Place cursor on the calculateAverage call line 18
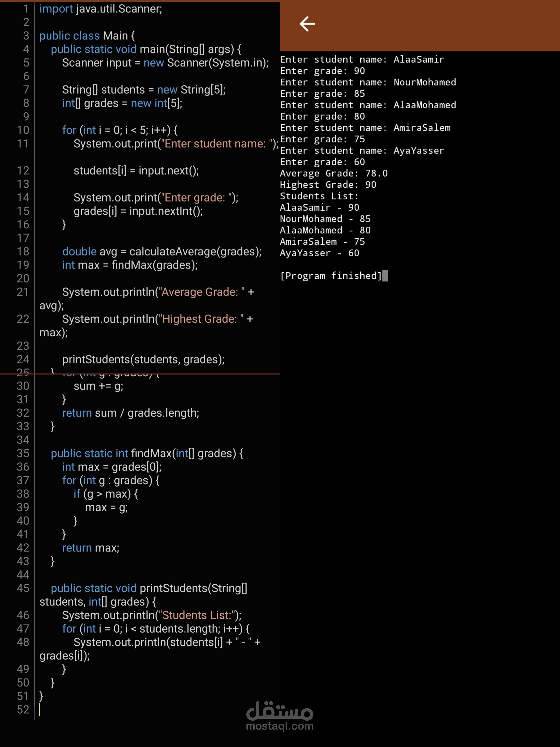This screenshot has width=560, height=747. tap(162, 252)
